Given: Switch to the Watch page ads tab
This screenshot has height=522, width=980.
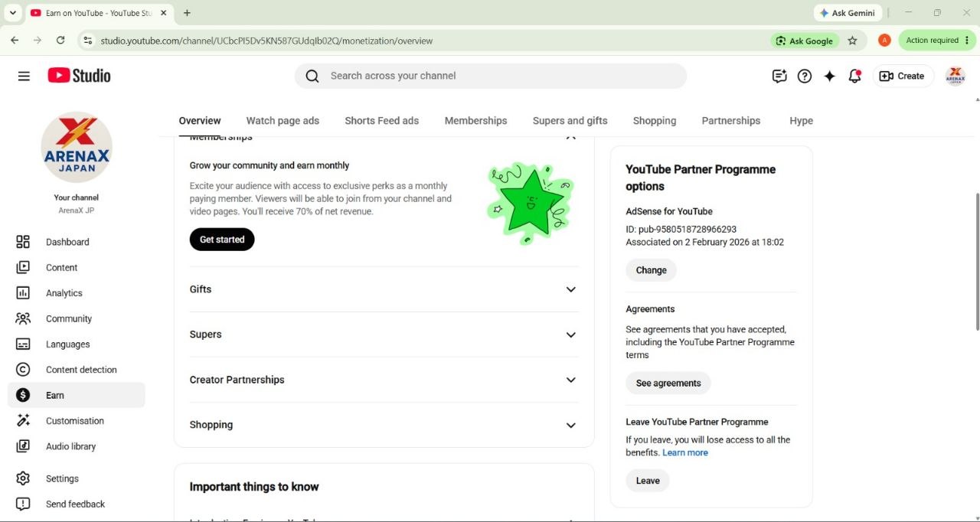Looking at the screenshot, I should [x=283, y=121].
